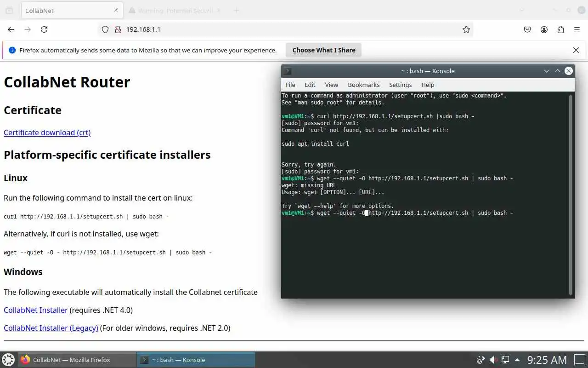The image size is (588, 368).
Task: Open the network connections tray icon
Action: click(x=505, y=360)
